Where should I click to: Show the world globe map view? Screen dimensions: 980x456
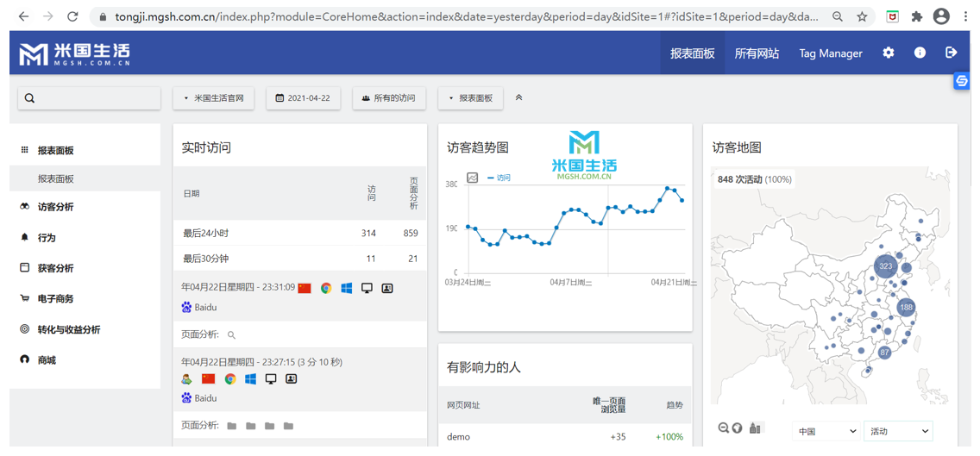coord(737,428)
